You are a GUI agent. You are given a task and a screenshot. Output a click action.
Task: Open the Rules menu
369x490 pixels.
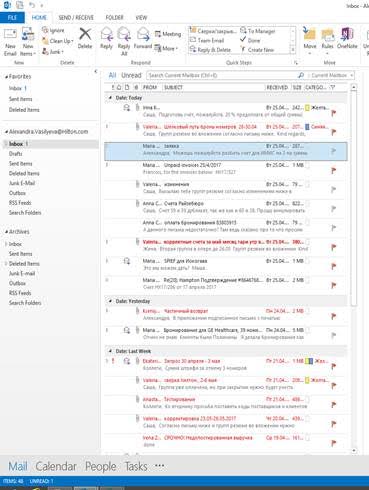tap(327, 41)
